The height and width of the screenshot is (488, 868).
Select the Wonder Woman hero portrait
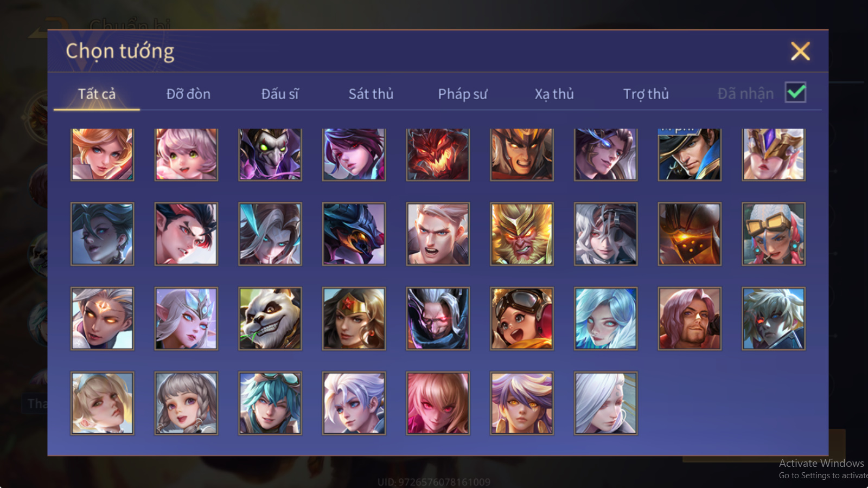click(354, 318)
